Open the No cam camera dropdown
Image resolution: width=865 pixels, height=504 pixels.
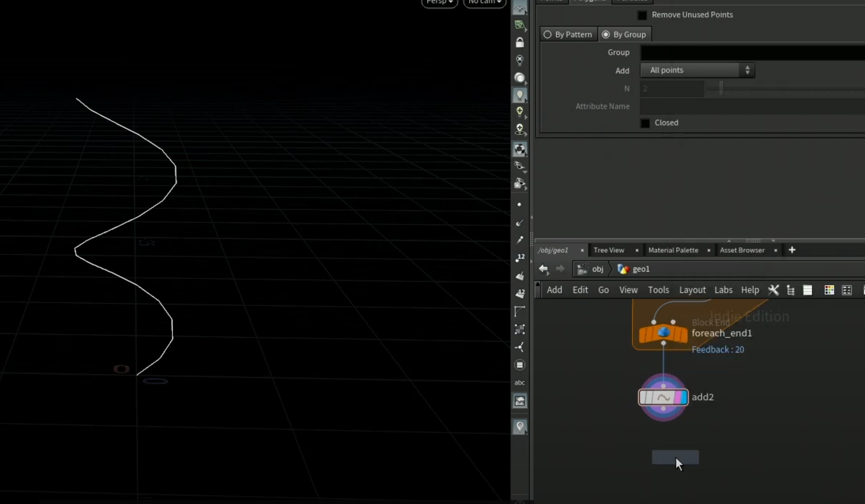(x=485, y=2)
